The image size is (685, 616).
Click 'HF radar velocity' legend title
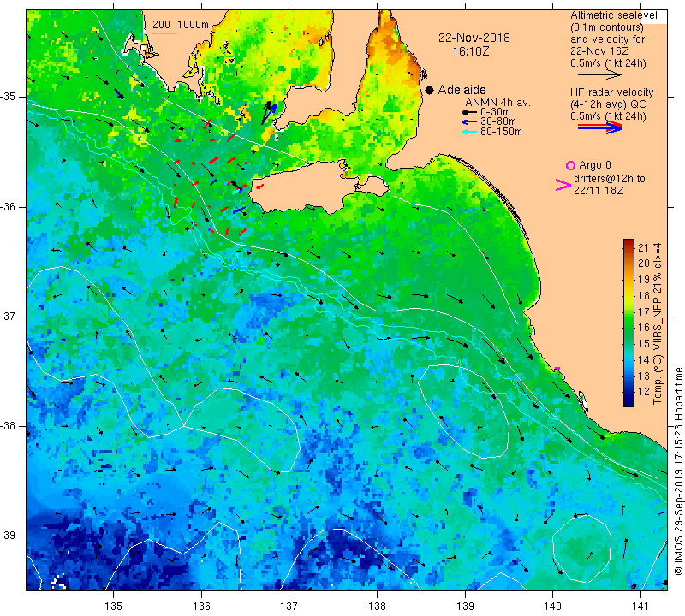611,92
